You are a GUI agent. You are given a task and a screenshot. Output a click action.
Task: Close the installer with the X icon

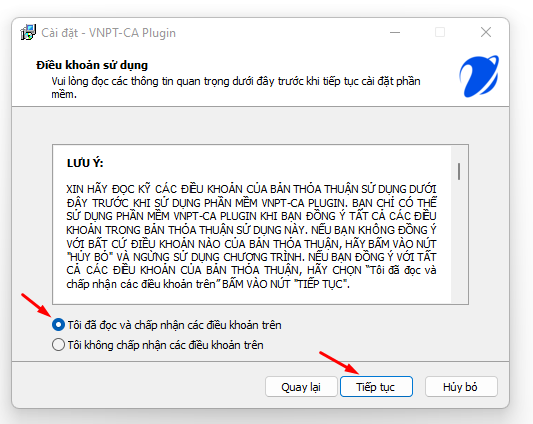[486, 32]
